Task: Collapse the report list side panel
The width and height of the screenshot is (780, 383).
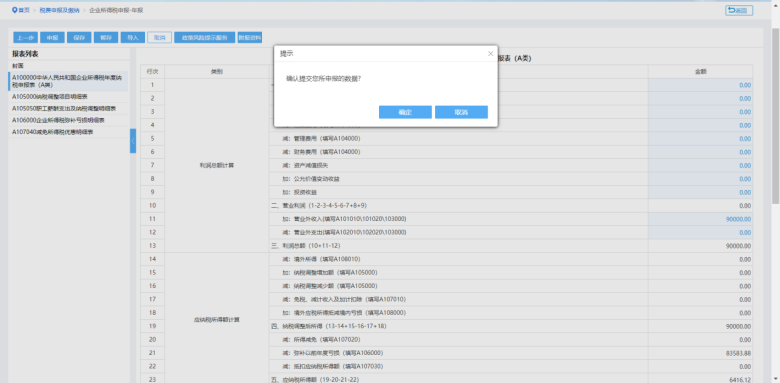Action: pyautogui.click(x=133, y=141)
